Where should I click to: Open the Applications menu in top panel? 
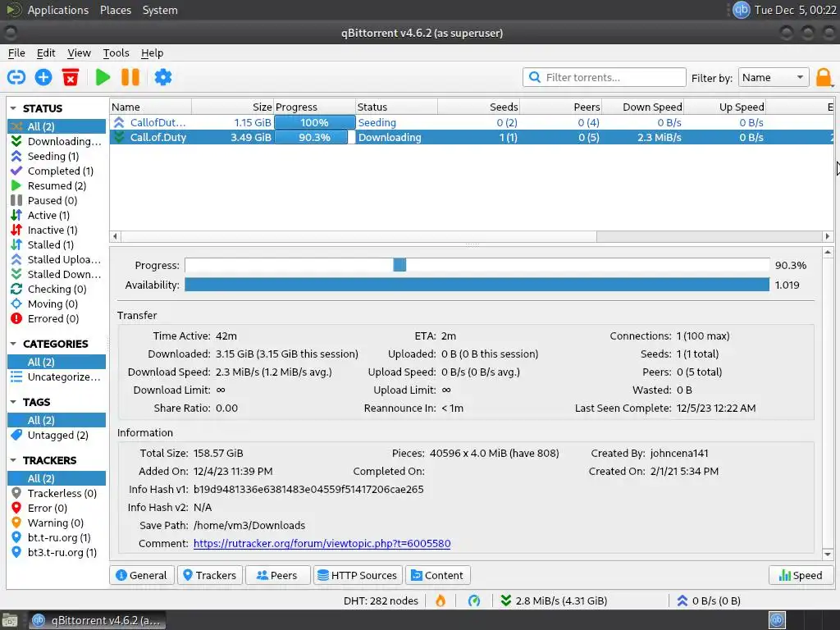(58, 10)
